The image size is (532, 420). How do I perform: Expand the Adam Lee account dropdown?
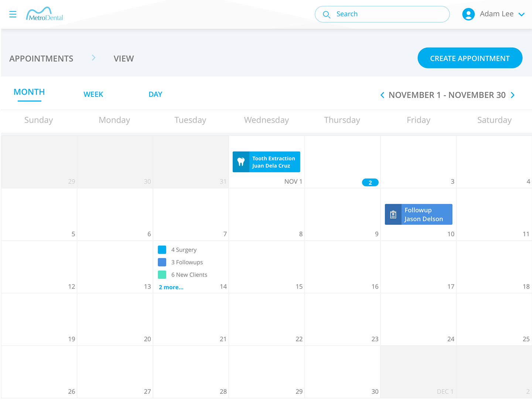point(522,14)
